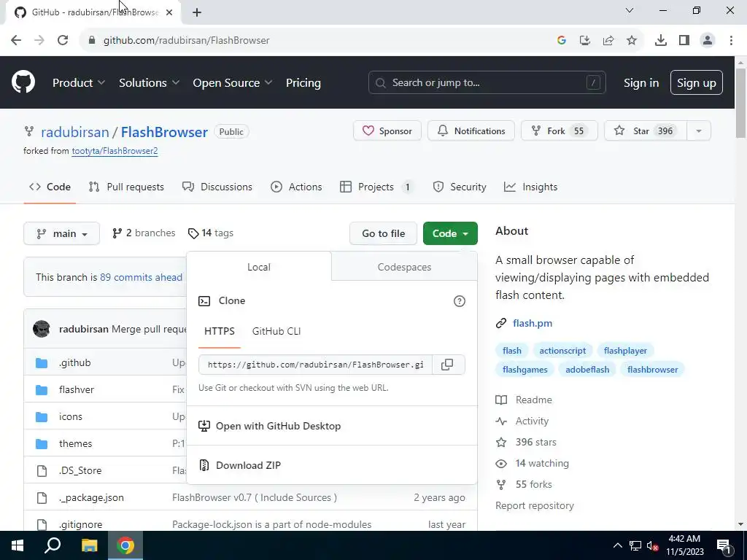
Task: Open the Discussions tab
Action: click(x=217, y=187)
